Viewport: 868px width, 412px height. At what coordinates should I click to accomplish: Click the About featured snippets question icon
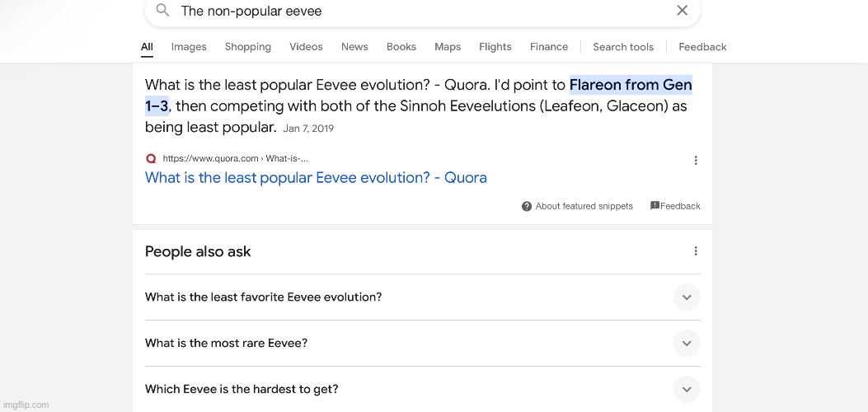(527, 206)
